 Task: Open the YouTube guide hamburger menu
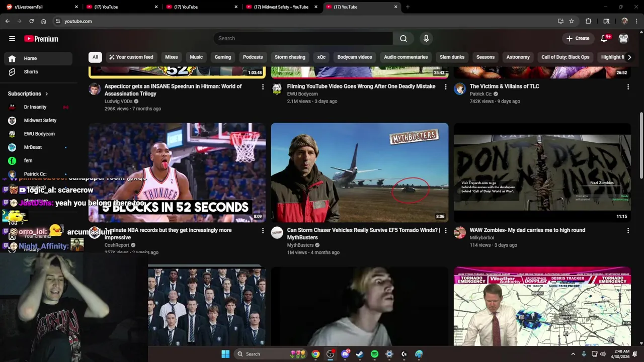[x=12, y=39]
